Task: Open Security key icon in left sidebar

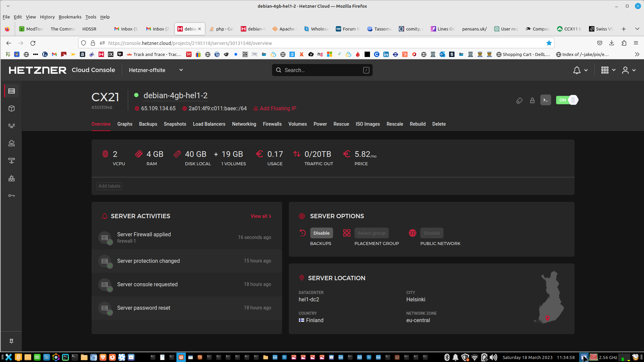Action: pyautogui.click(x=11, y=196)
